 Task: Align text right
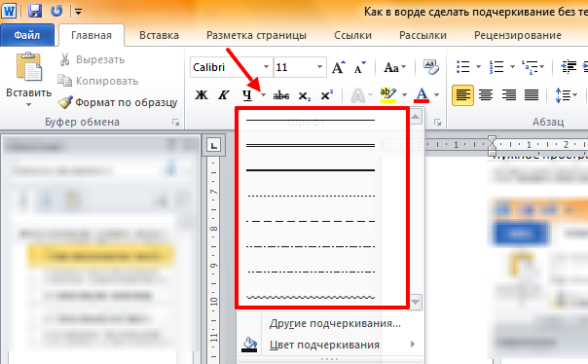pyautogui.click(x=509, y=95)
